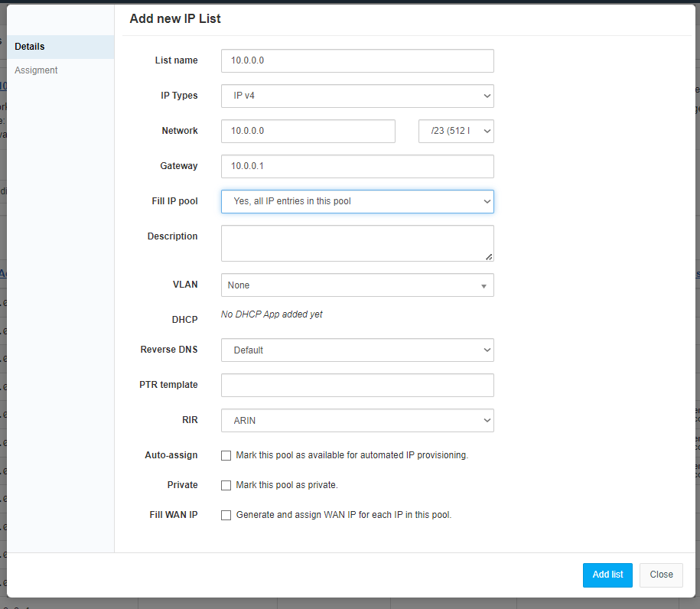Expand the Reverse DNS dropdown
This screenshot has width=700, height=609.
pos(357,350)
